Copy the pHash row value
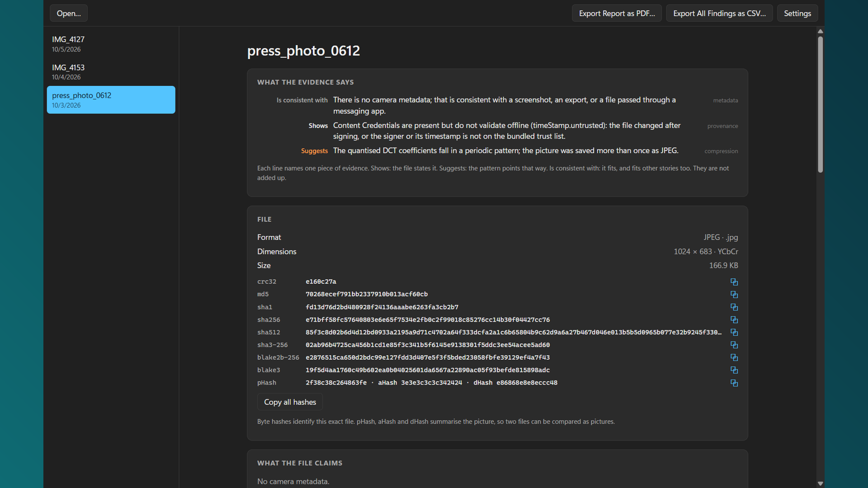868x488 pixels. tap(734, 383)
